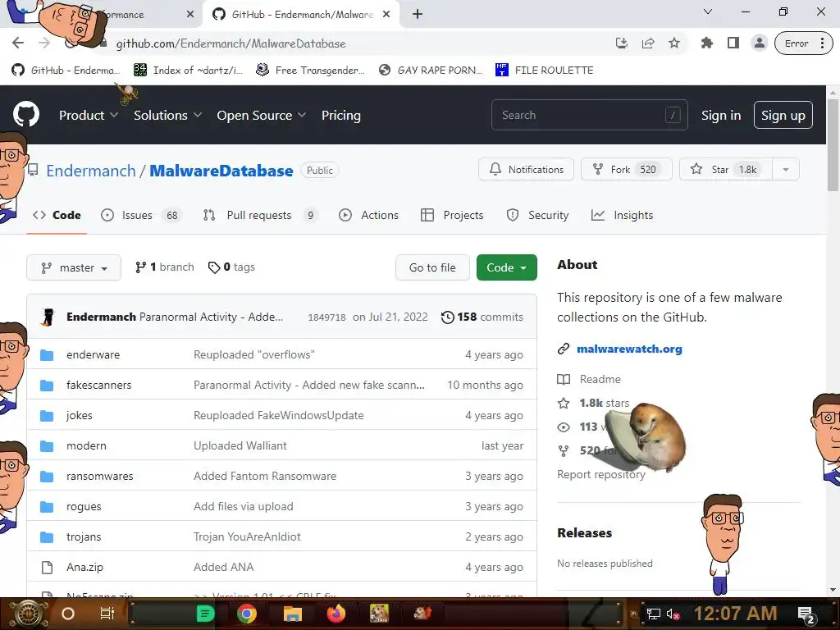Open the star lists dropdown arrow

pyautogui.click(x=785, y=169)
